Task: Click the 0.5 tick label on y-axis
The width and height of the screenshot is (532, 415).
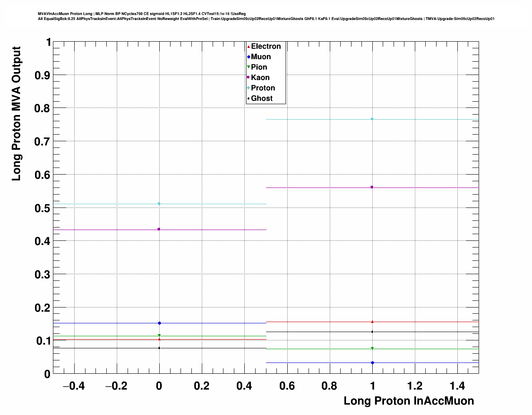Action: pos(43,208)
